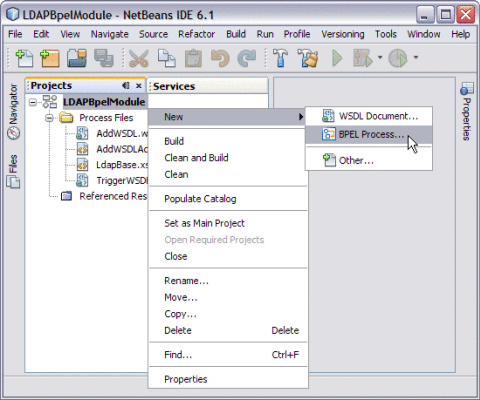480x400 pixels.
Task: Click the Debug Main Project icon
Action: pyautogui.click(x=362, y=58)
